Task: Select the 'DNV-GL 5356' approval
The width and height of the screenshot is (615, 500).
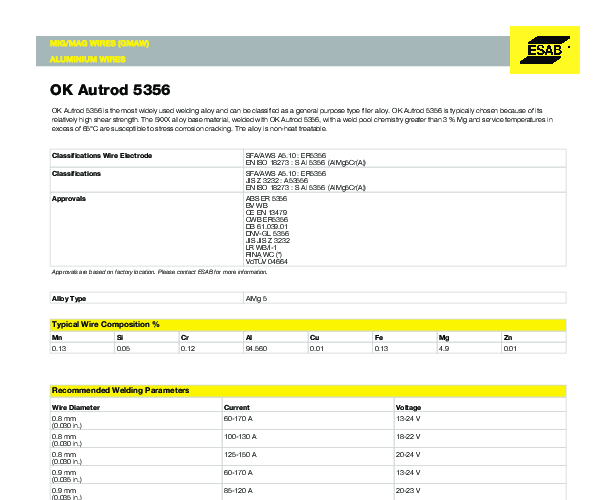Action: pos(267,234)
